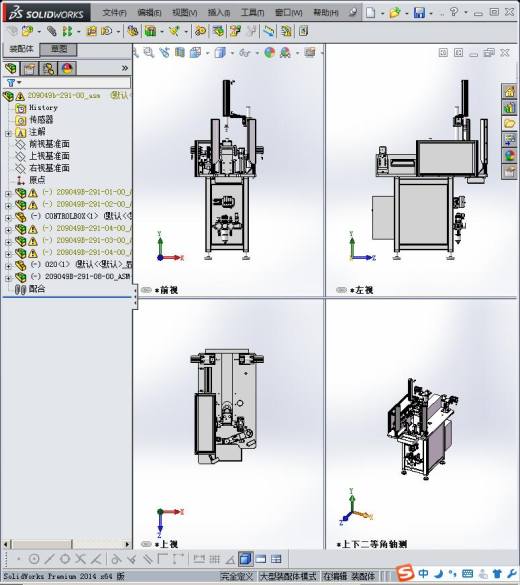Screen dimensions: 520x585
Task: Click the Help question mark icon
Action: 454,12
